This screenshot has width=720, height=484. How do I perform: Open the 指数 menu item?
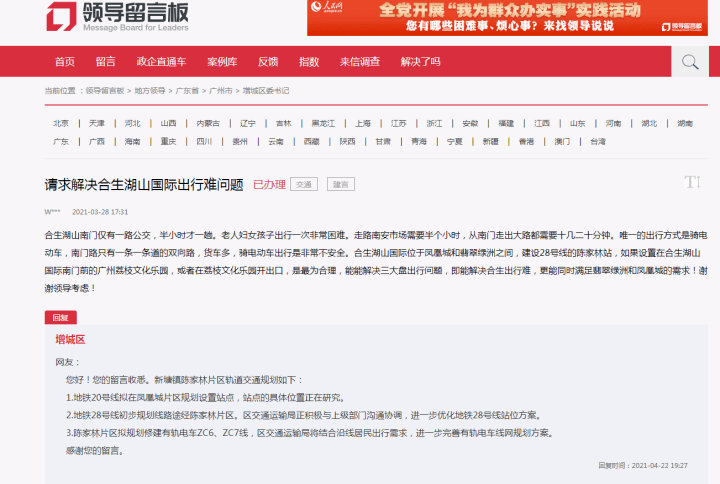pyautogui.click(x=309, y=62)
